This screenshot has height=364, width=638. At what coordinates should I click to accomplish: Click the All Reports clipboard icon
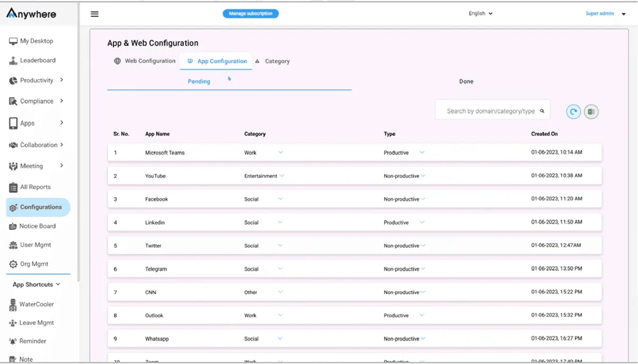pyautogui.click(x=13, y=187)
